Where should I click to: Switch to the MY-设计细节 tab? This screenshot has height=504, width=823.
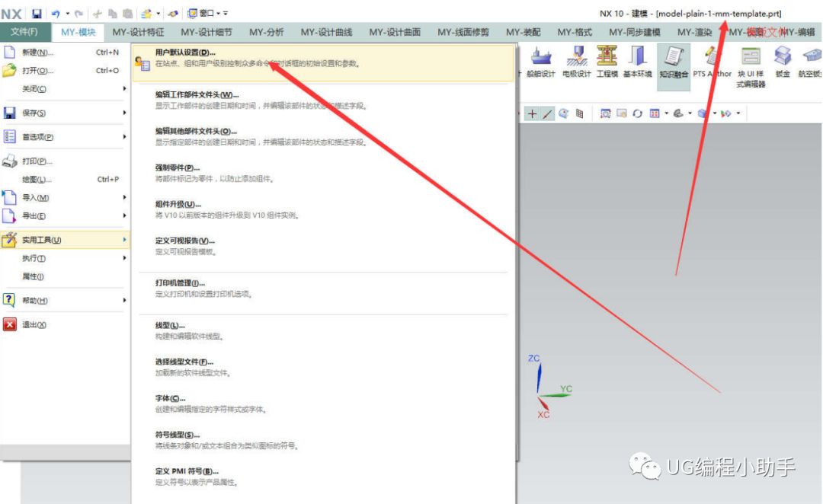coord(207,32)
